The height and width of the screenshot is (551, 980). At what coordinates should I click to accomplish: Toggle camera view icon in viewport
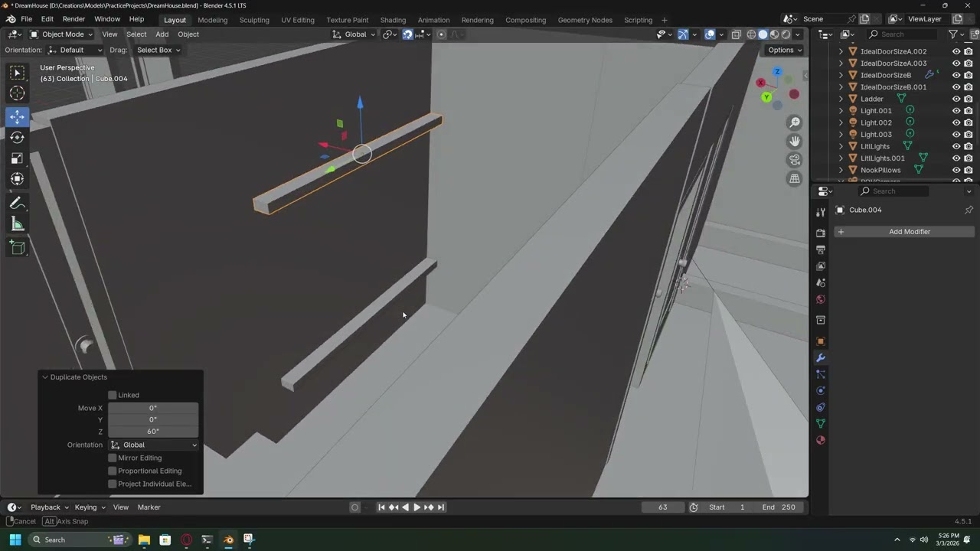795,159
